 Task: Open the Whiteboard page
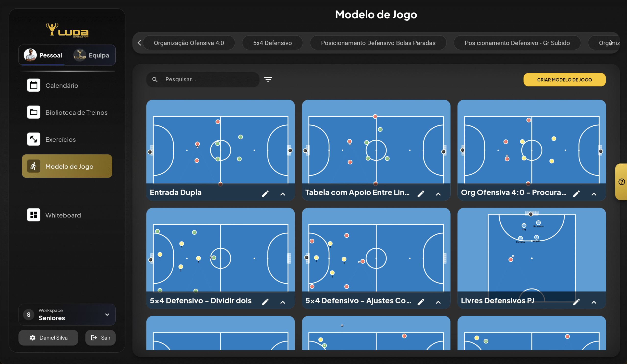pos(63,215)
